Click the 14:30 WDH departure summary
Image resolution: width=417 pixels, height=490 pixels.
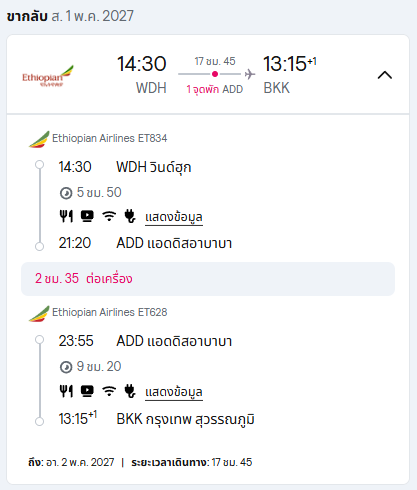[x=142, y=75]
